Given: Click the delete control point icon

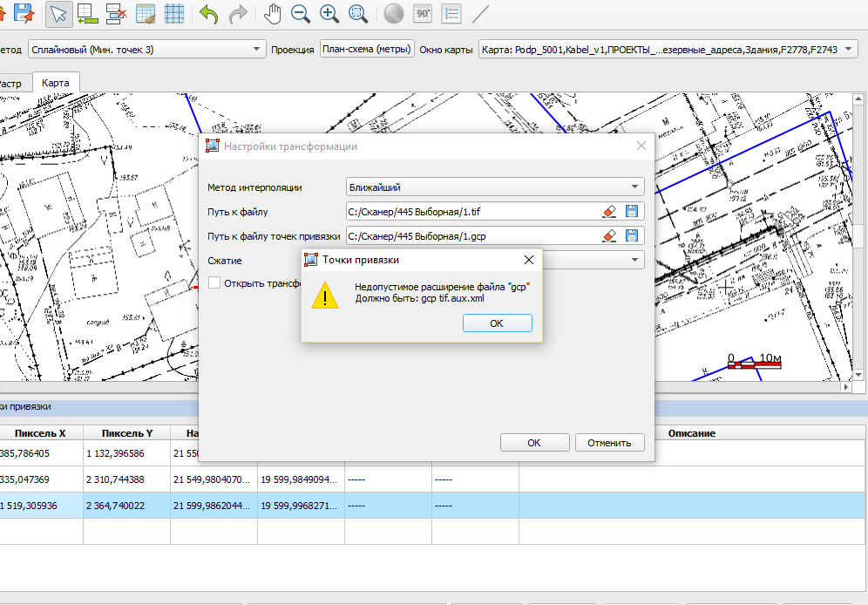Looking at the screenshot, I should (116, 14).
